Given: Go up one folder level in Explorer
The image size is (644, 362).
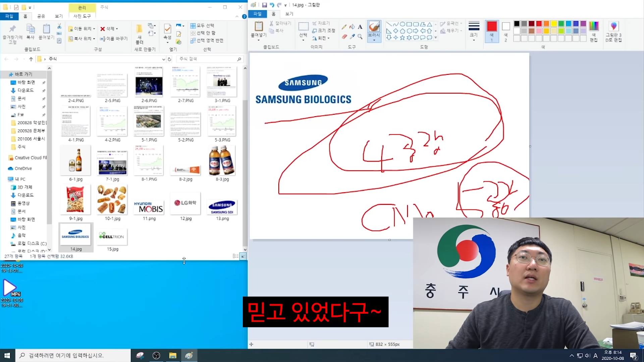Looking at the screenshot, I should (31, 59).
